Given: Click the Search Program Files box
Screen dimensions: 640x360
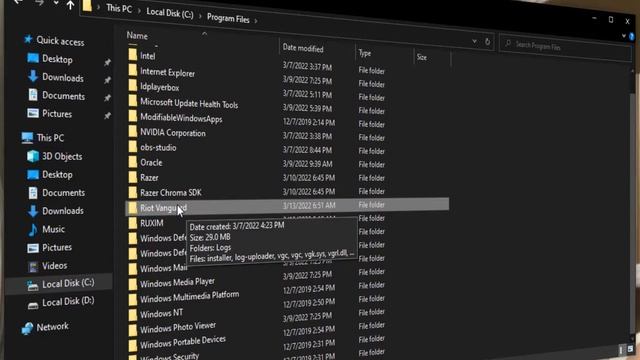Looking at the screenshot, I should (x=565, y=47).
